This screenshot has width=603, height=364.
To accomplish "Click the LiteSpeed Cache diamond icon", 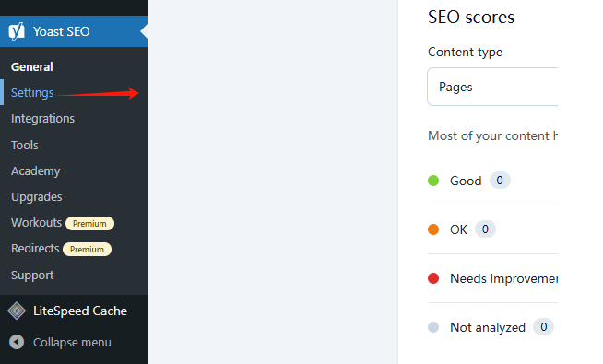I will point(17,311).
